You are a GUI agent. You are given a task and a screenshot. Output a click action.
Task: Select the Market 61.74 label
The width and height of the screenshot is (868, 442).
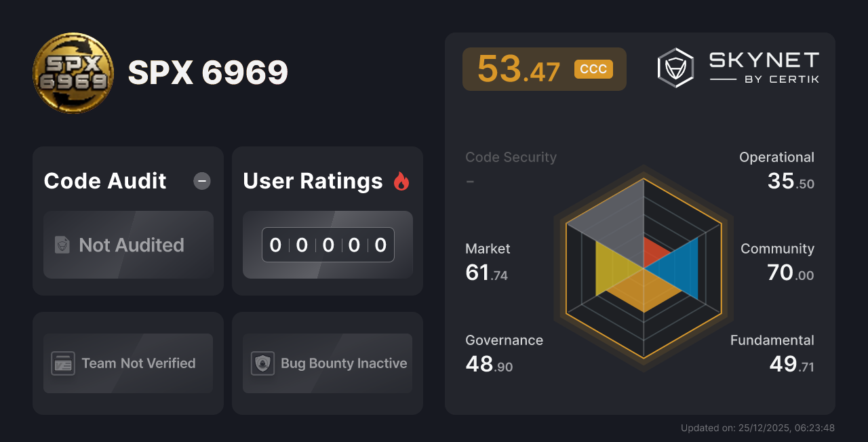pos(488,262)
